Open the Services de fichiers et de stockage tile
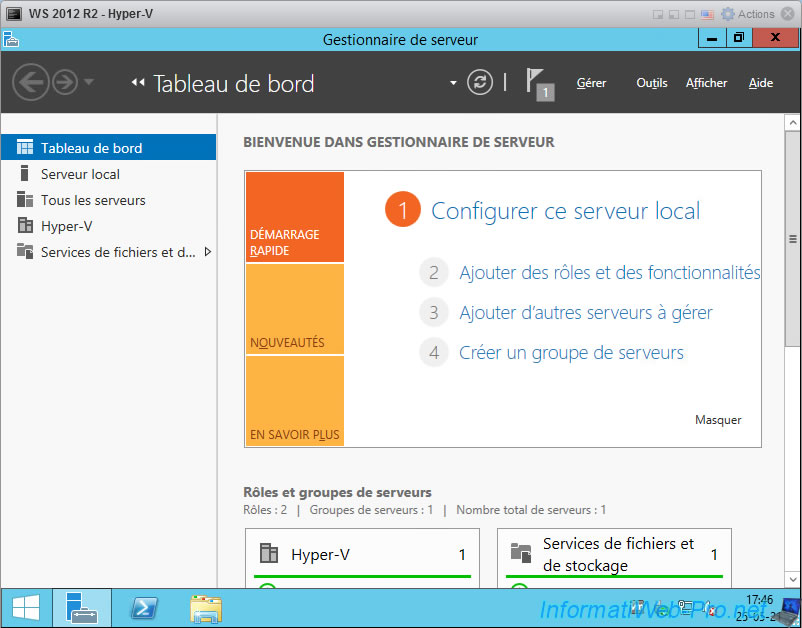Screen dimensions: 802x628 (x=614, y=557)
